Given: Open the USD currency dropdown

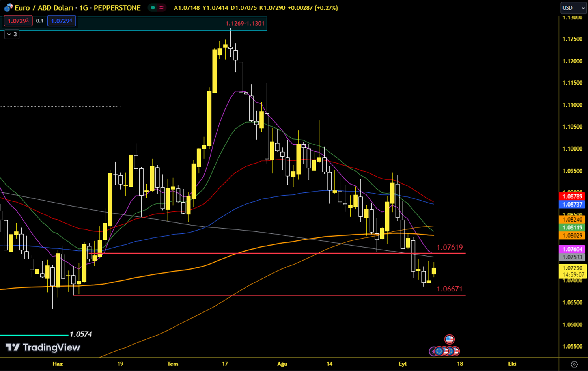Looking at the screenshot, I should (x=573, y=8).
